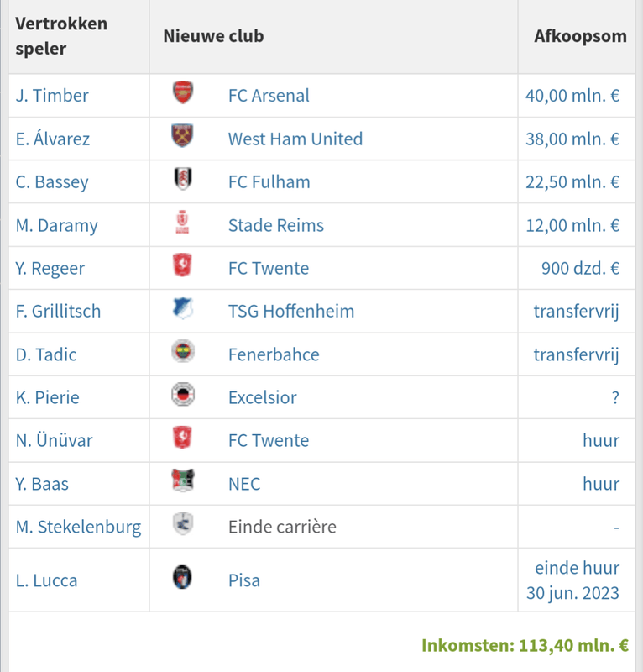
Task: Click the West Ham United crest icon
Action: click(x=182, y=136)
